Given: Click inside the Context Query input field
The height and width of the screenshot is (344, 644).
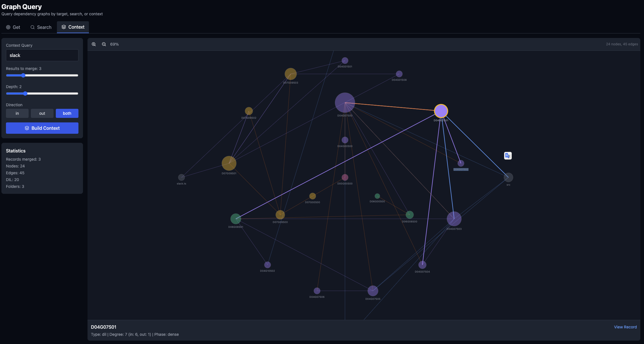Looking at the screenshot, I should (42, 55).
